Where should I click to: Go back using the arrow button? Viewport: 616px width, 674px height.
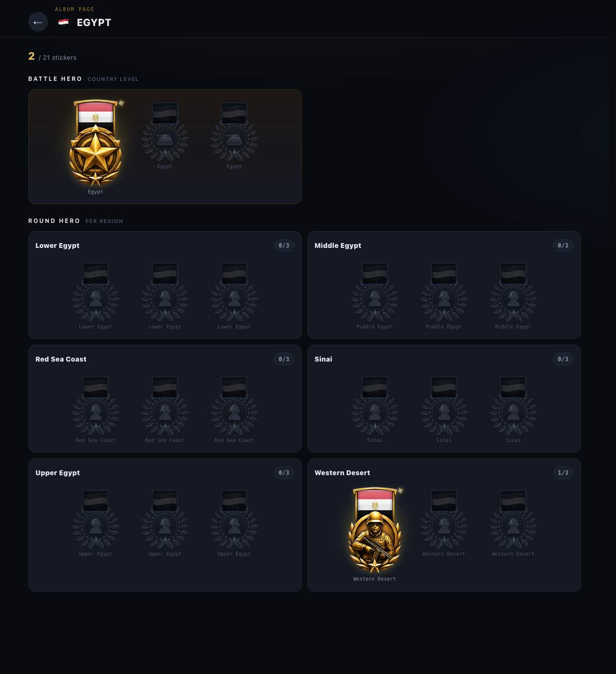tap(38, 22)
